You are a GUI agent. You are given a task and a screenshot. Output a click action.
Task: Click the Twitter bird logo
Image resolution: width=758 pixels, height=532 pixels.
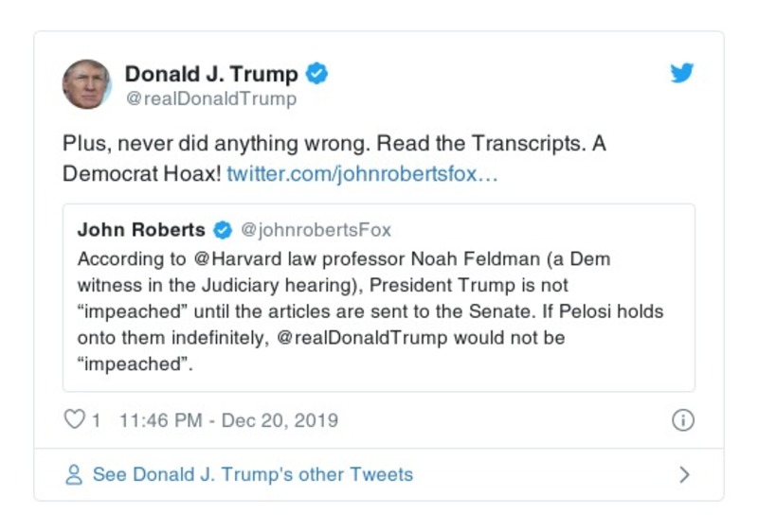[682, 73]
